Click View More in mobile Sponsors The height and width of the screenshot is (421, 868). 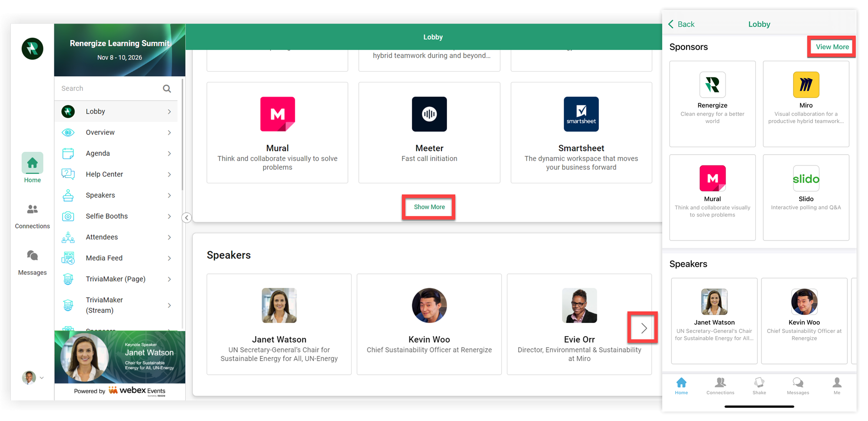point(832,47)
